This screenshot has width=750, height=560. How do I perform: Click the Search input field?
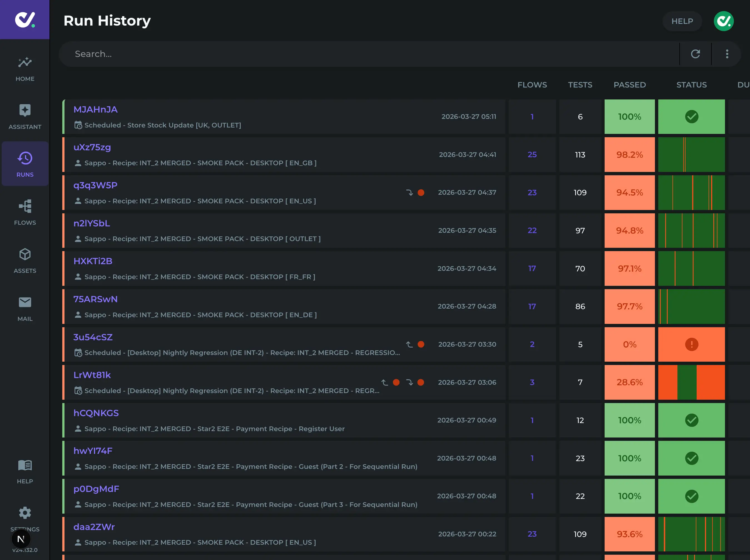(x=237, y=54)
